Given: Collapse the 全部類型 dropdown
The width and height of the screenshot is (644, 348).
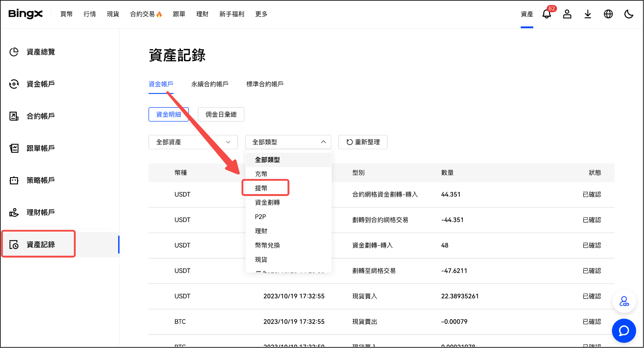Looking at the screenshot, I should tap(288, 142).
